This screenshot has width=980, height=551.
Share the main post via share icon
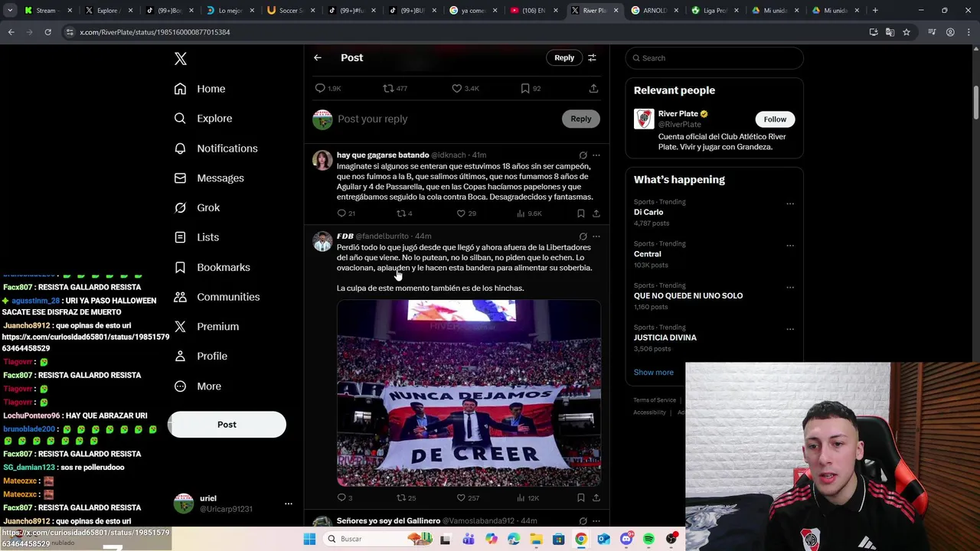[x=593, y=89]
